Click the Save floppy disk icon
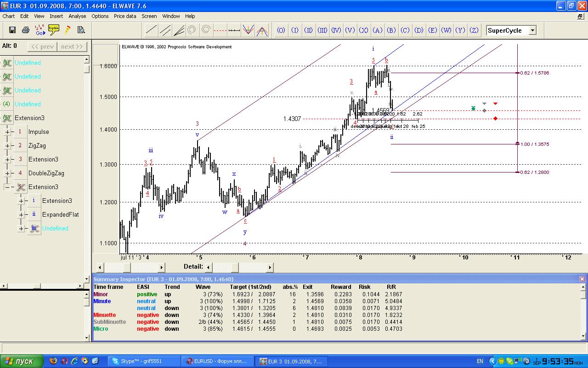Image resolution: width=588 pixels, height=368 pixels. (x=12, y=30)
